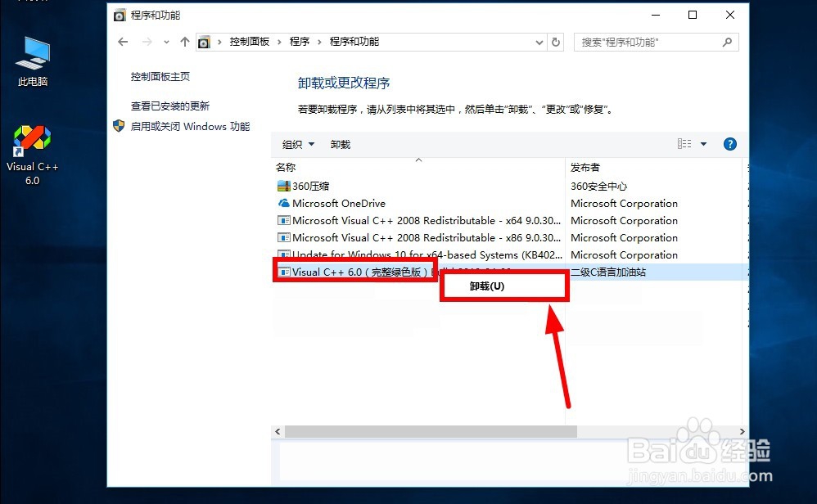Go forward with the forward arrow
The width and height of the screenshot is (817, 504).
tap(147, 42)
